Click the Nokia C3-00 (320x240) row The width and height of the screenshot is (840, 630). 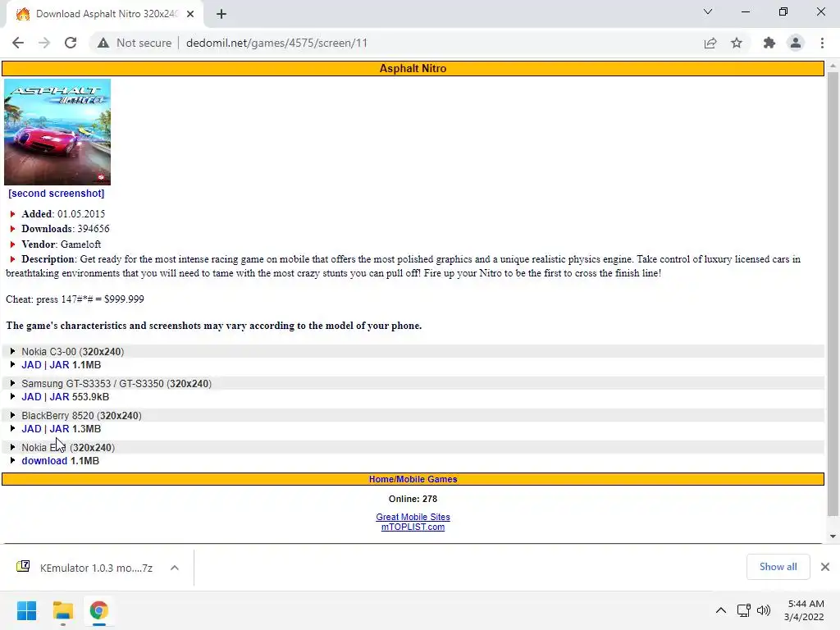(x=413, y=351)
